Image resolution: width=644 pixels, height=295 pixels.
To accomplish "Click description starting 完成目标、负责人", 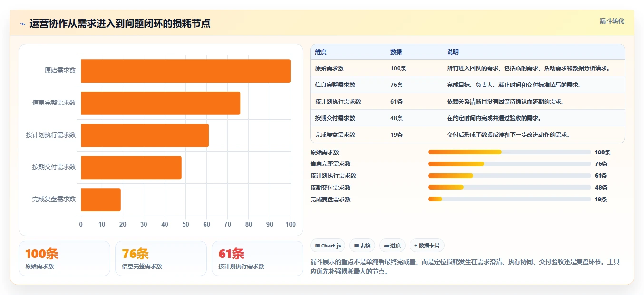I will pos(514,85).
